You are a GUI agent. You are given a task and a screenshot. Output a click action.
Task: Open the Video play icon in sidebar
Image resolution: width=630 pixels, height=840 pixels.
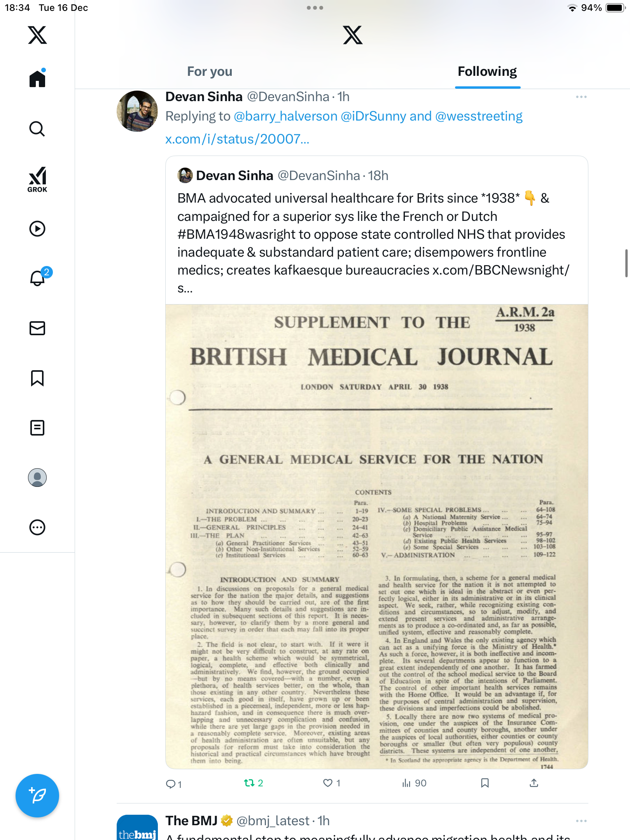tap(37, 229)
